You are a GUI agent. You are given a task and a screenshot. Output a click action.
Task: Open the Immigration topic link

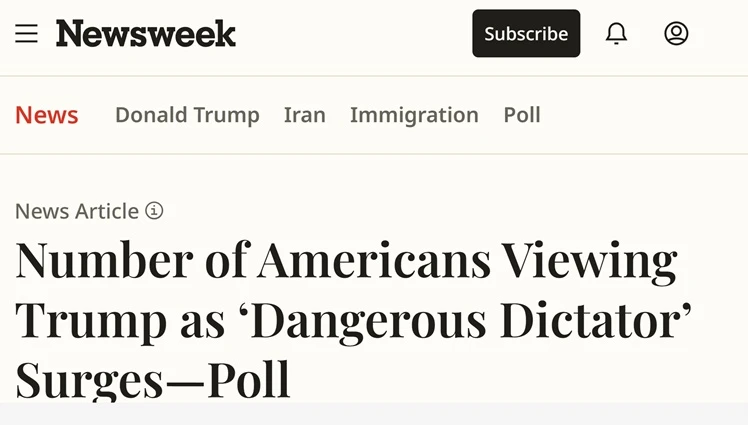pos(414,115)
